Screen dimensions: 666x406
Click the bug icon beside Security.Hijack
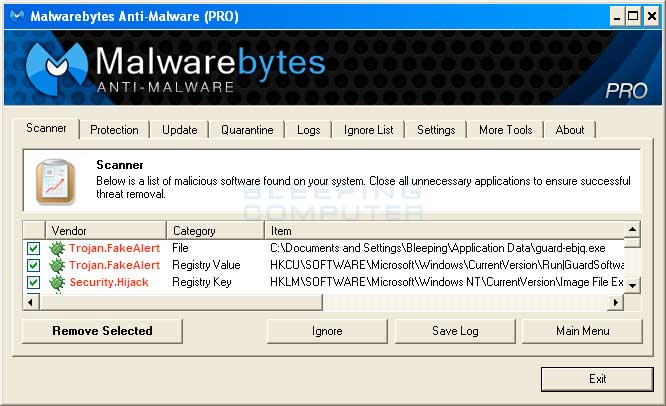58,282
